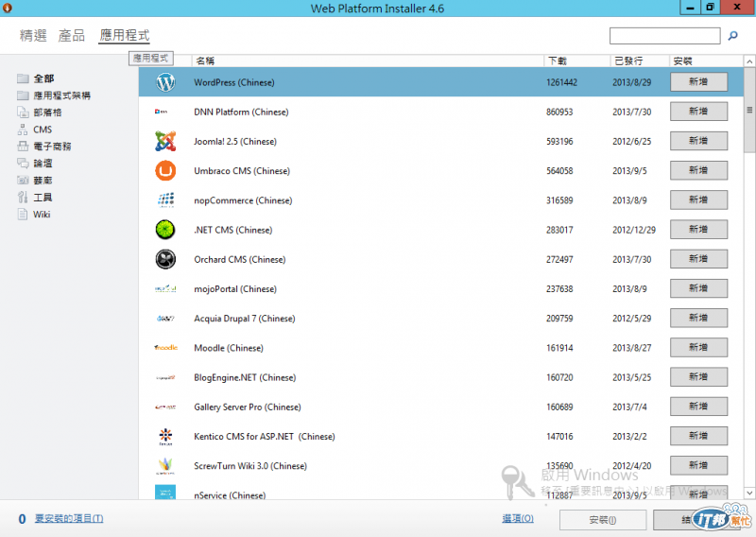
Task: Click the Kentico CMS logo icon
Action: pos(165,436)
